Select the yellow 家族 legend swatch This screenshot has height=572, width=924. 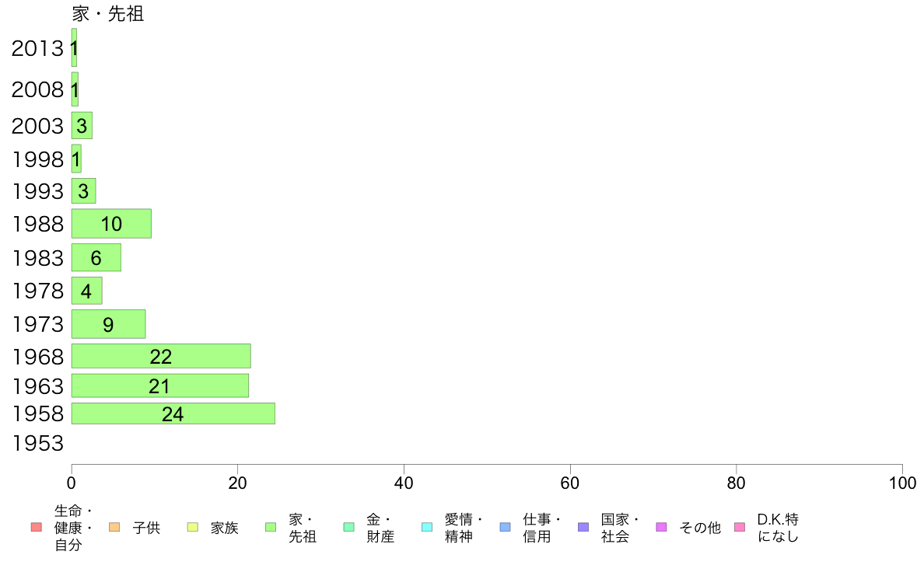[x=193, y=527]
